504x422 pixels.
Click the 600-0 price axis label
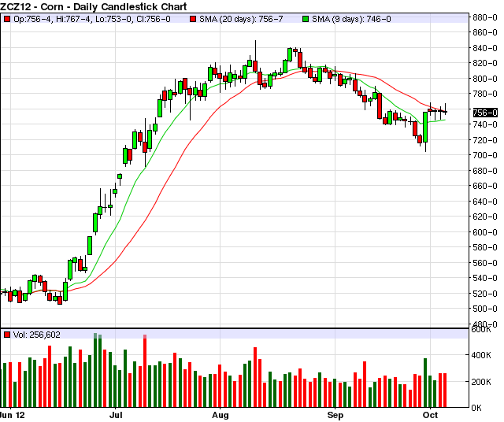(x=485, y=232)
